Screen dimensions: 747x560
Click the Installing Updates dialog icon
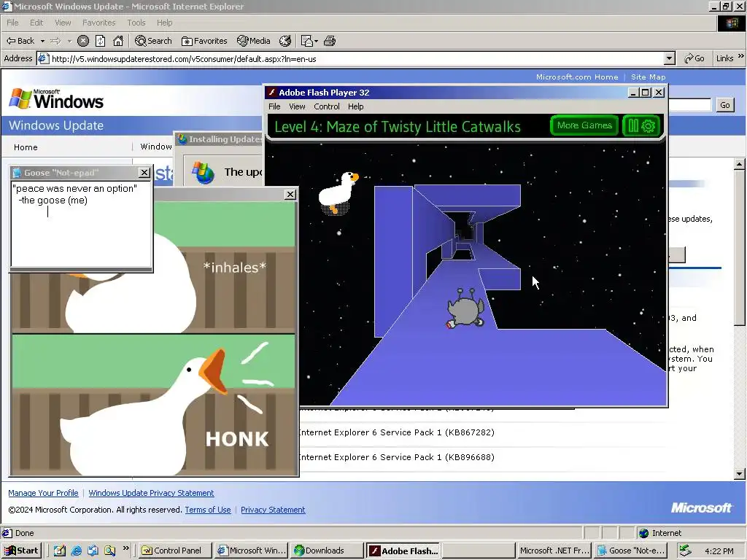(x=182, y=139)
